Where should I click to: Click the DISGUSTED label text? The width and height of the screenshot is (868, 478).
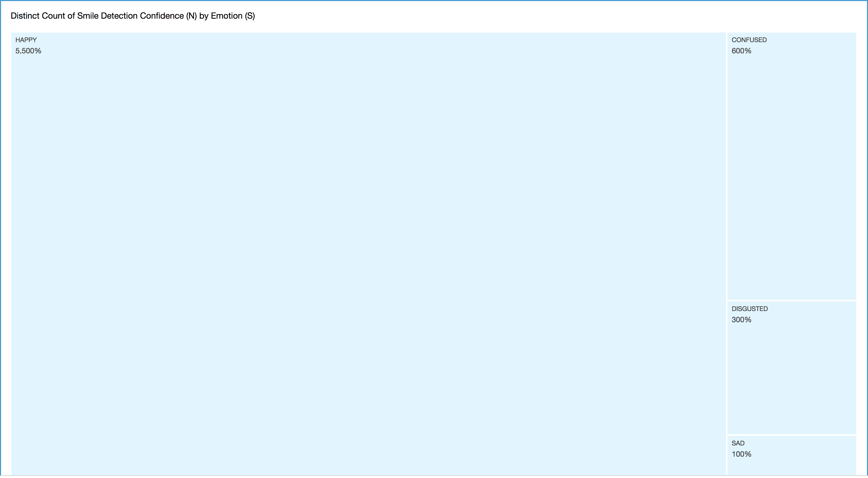(x=749, y=309)
